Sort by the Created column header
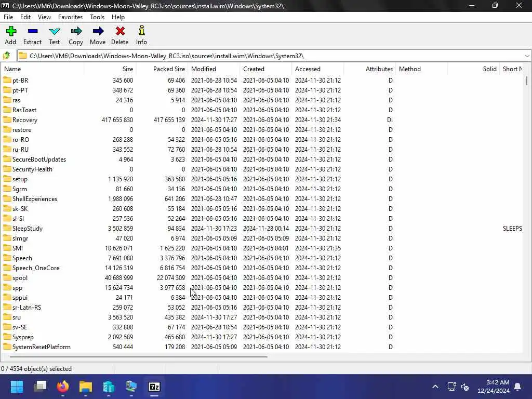Image resolution: width=532 pixels, height=399 pixels. 266,69
